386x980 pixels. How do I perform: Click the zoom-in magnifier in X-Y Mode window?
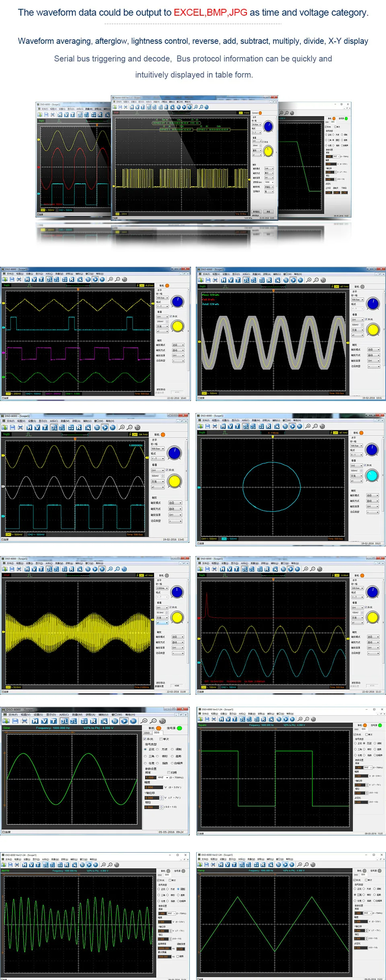point(308,426)
